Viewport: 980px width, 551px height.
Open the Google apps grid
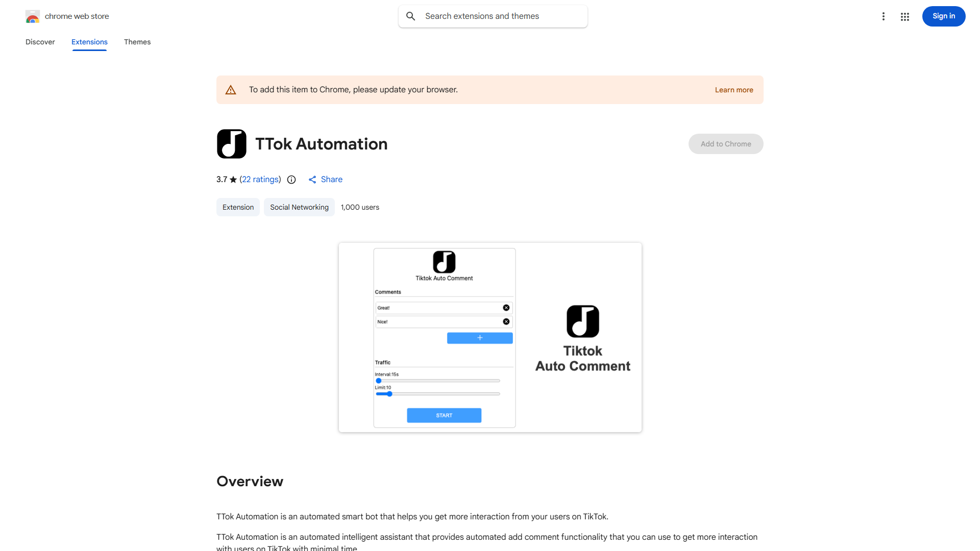pos(905,16)
